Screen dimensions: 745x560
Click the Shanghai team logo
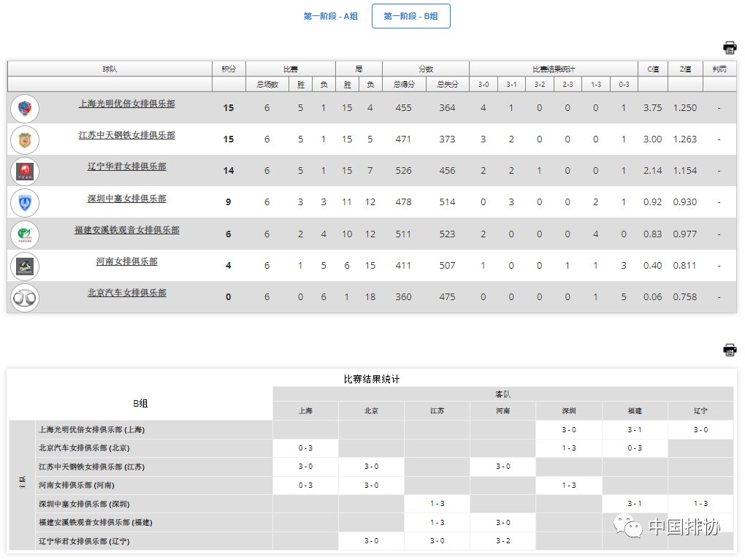[25, 108]
